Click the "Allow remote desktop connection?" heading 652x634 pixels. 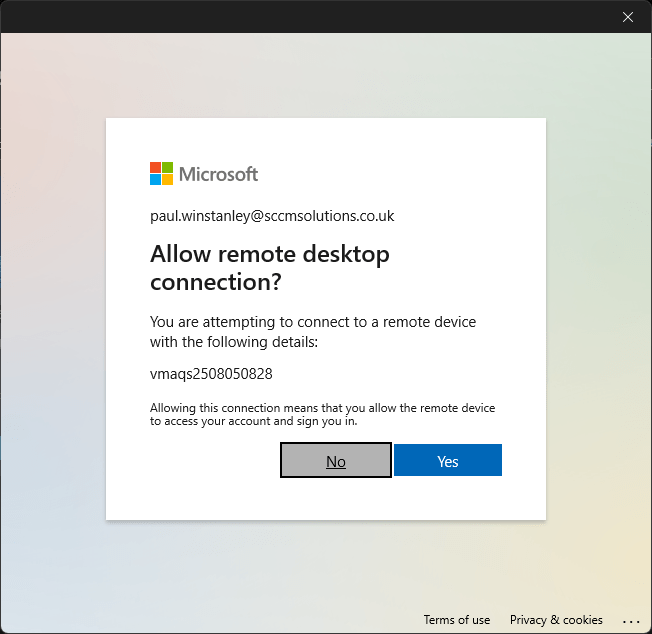pos(269,268)
